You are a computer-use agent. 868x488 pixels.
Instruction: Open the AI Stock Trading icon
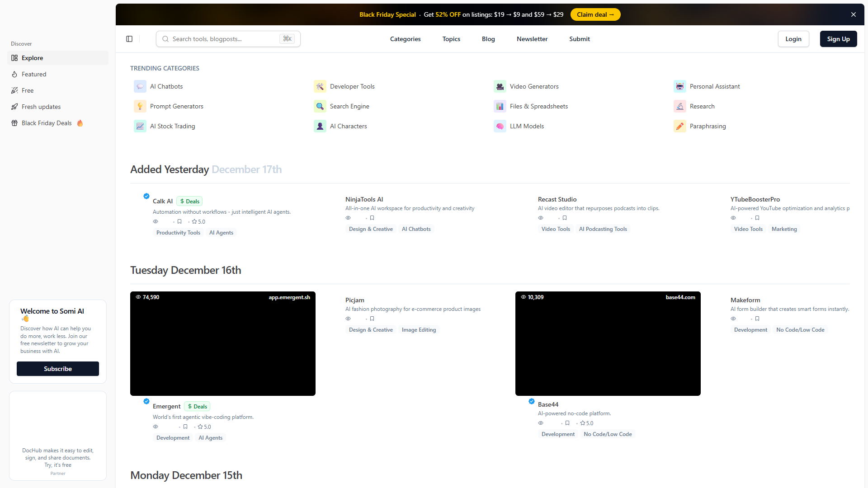(140, 126)
